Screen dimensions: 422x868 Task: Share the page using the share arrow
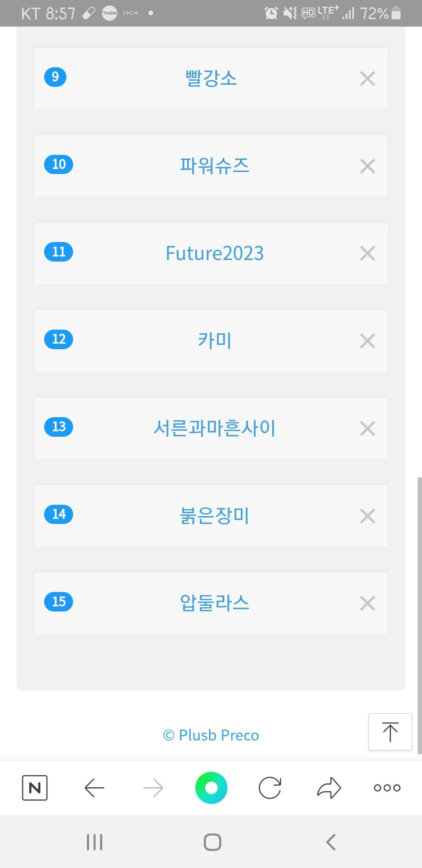click(x=329, y=787)
